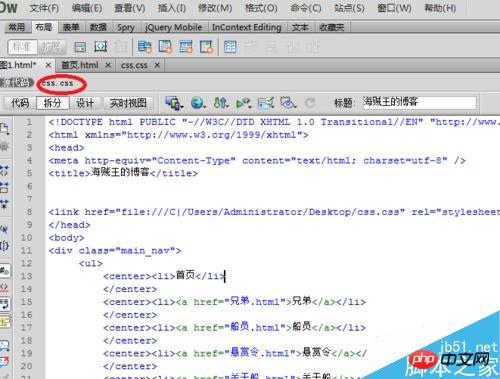Click the Apply Comment icon

tap(4, 346)
